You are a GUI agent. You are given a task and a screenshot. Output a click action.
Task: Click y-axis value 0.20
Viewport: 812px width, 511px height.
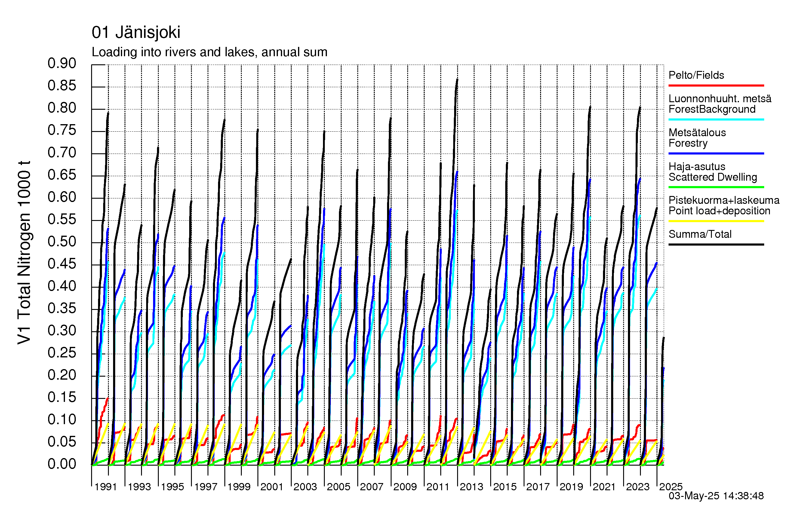62,375
